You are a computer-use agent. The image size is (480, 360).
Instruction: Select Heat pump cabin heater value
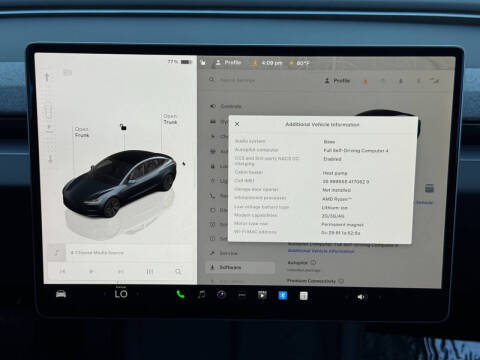click(x=335, y=173)
